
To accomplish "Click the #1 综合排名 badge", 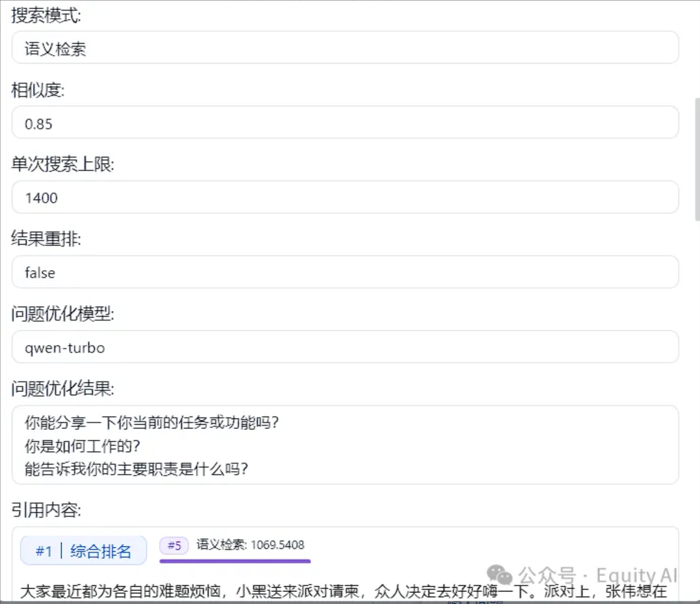I will tap(83, 551).
